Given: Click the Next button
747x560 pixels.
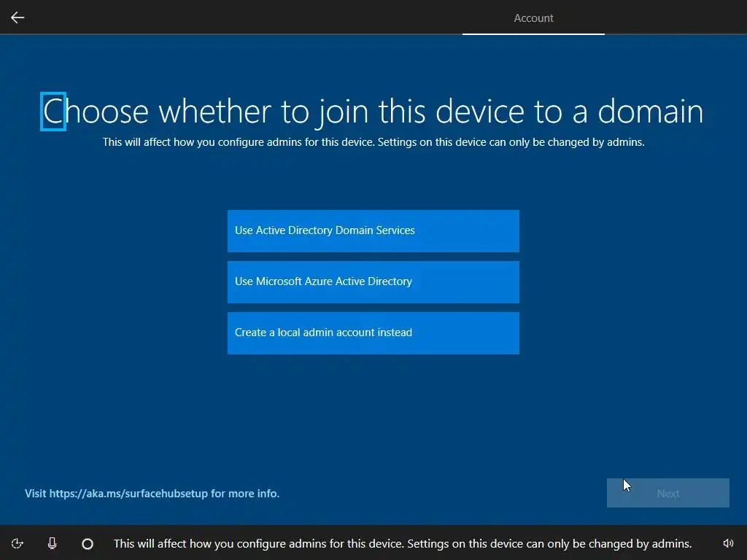Looking at the screenshot, I should [x=667, y=493].
